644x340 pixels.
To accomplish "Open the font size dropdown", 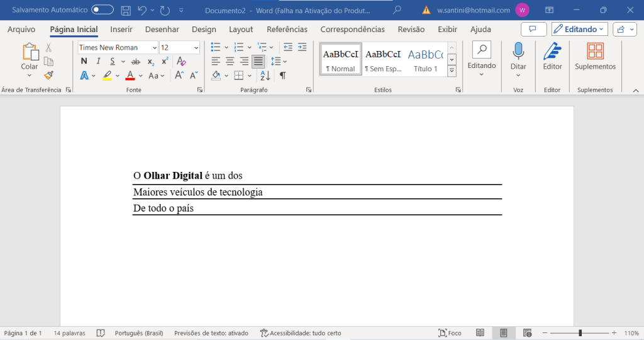I will click(196, 48).
